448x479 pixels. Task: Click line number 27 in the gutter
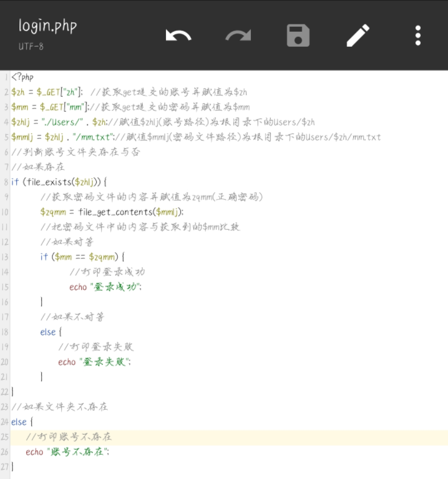(x=5, y=467)
